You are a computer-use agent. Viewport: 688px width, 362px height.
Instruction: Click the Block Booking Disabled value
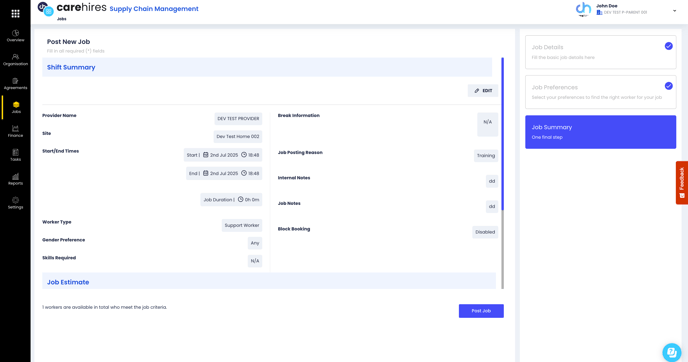pos(485,232)
